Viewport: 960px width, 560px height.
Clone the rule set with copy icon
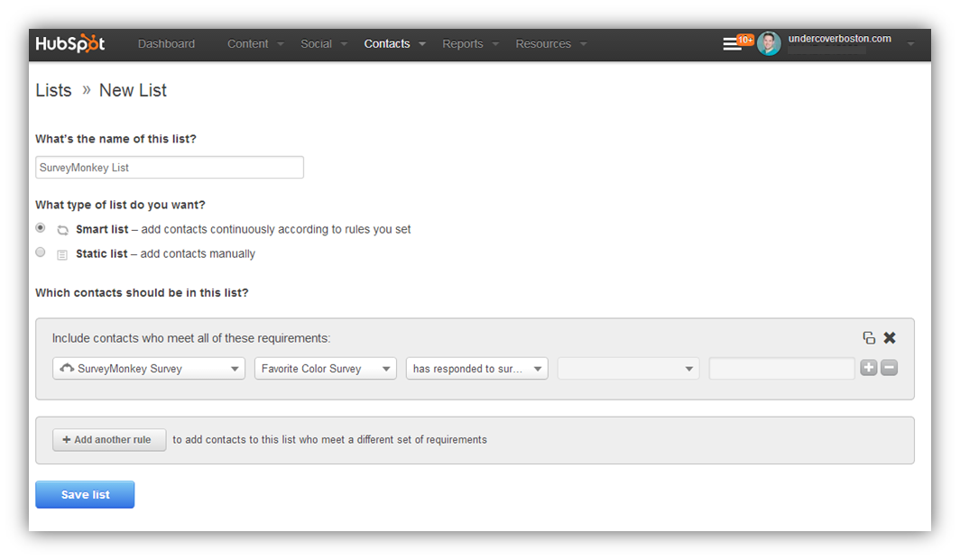coord(868,338)
